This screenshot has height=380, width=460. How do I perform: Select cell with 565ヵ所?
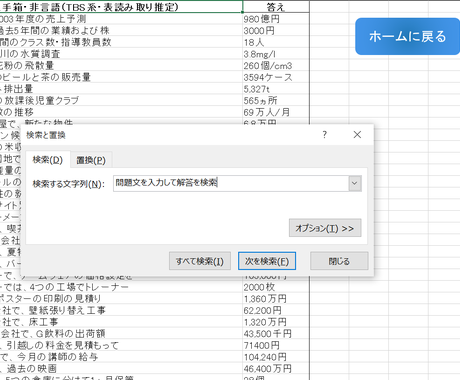point(276,101)
